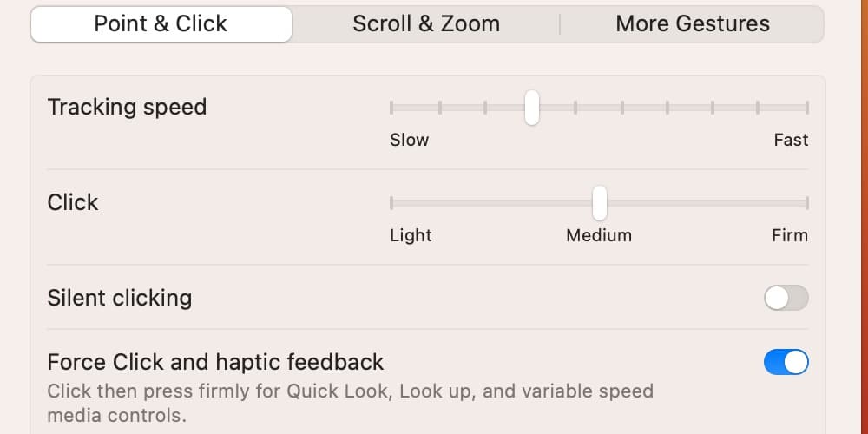Move Click slider to its left end tick
The image size is (868, 434).
coord(391,203)
